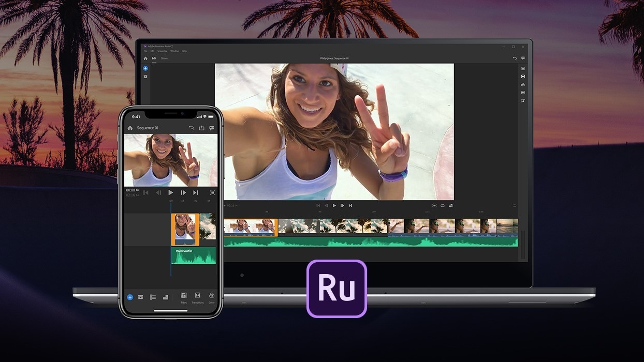Toggle fullscreen preview on the phone

tap(212, 192)
